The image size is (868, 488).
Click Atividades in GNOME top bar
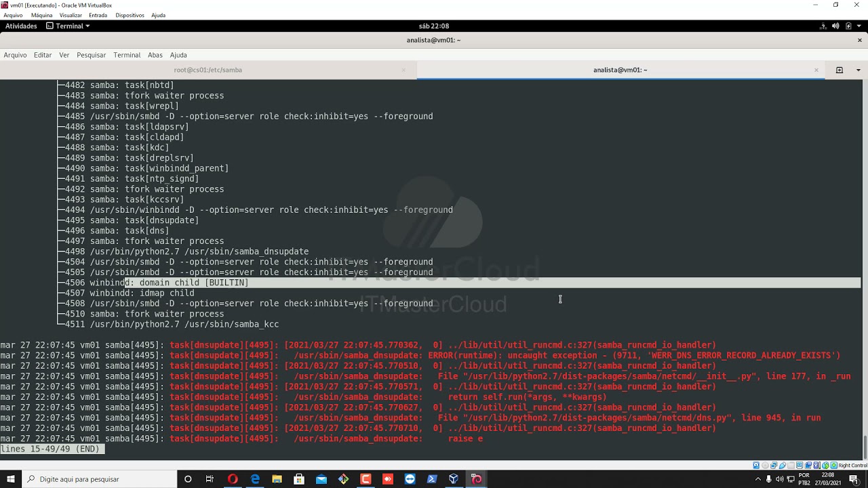coord(21,26)
